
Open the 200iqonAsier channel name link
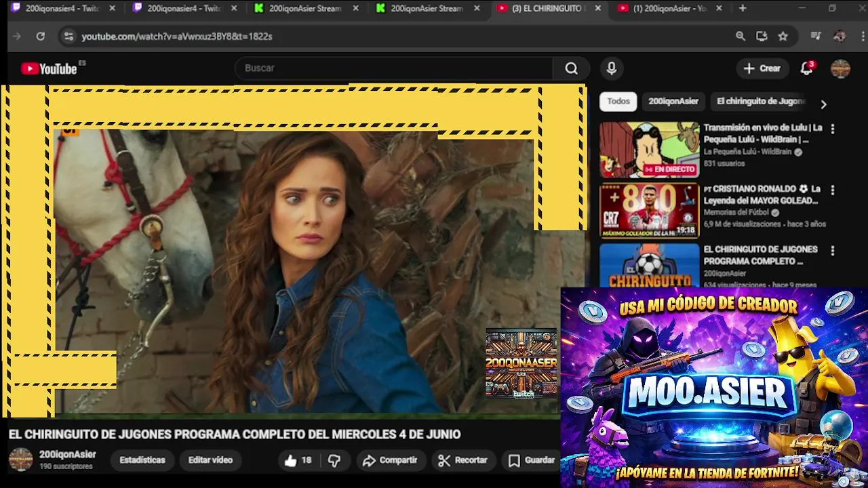tap(67, 455)
